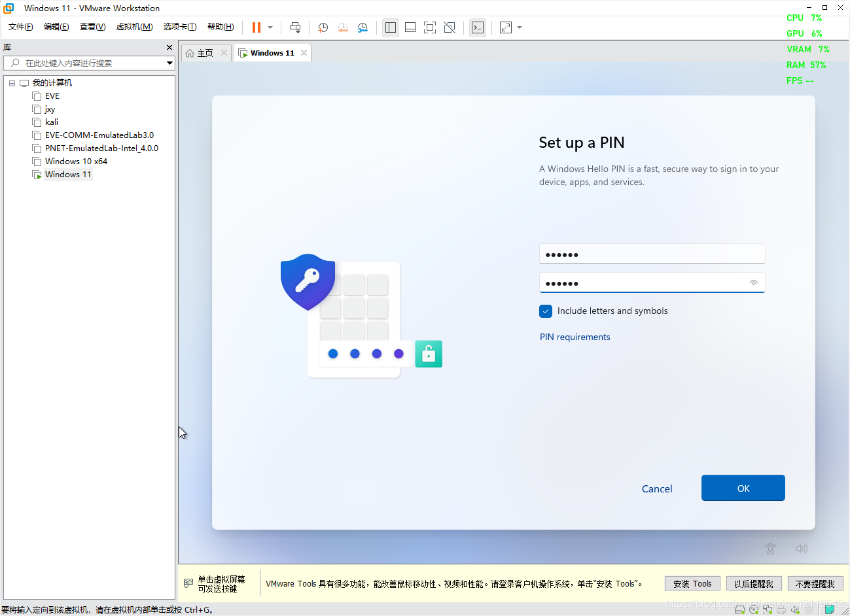Viewport: 850px width, 616px height.
Task: Click the sound card status bar icon
Action: [x=795, y=609]
